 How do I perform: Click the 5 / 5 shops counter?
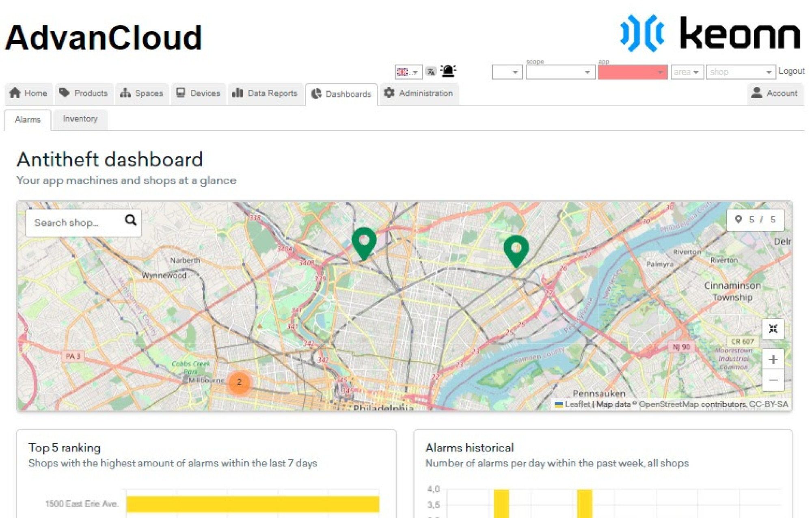[x=755, y=220]
